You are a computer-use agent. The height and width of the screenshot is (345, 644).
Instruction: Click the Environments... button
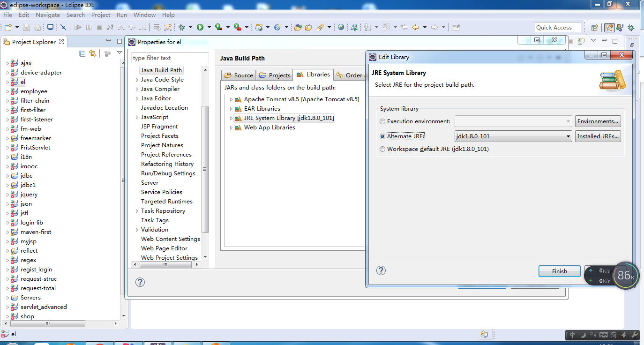coord(598,121)
